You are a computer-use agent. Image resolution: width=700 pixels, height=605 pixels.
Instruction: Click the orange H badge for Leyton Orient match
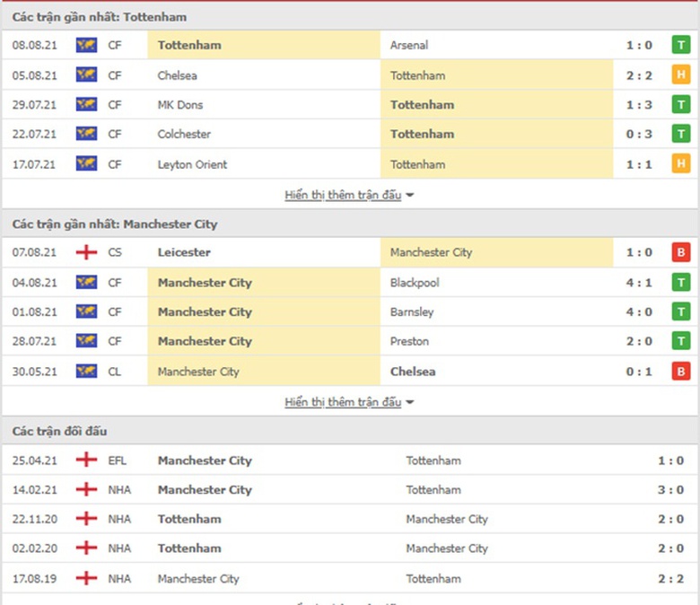click(x=681, y=164)
